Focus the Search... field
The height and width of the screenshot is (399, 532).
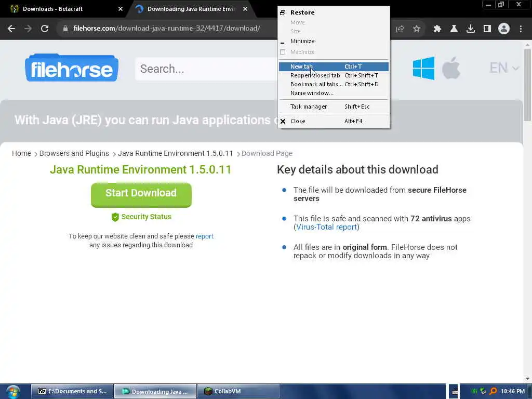click(x=206, y=69)
